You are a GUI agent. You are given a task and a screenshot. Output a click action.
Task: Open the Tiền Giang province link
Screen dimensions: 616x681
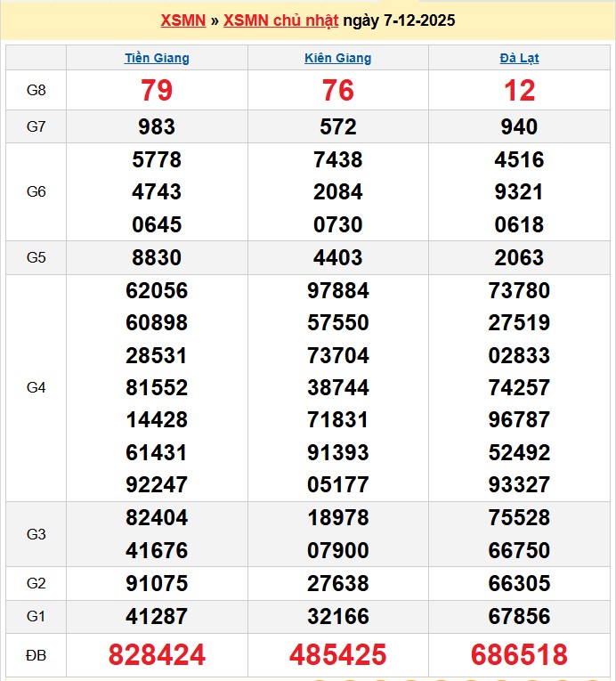click(x=157, y=58)
